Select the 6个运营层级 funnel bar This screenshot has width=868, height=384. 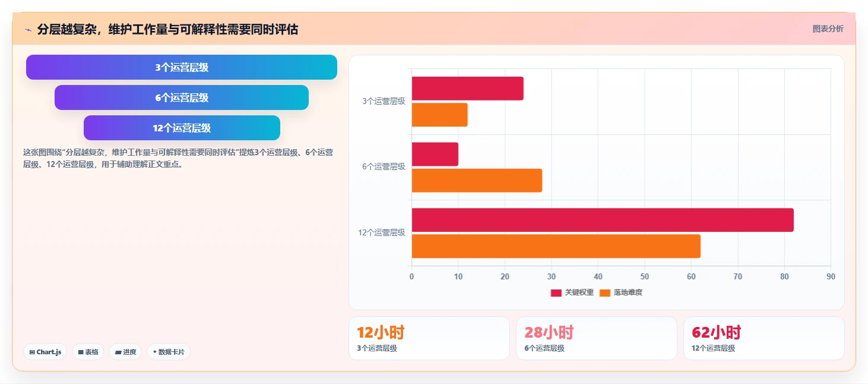[182, 97]
